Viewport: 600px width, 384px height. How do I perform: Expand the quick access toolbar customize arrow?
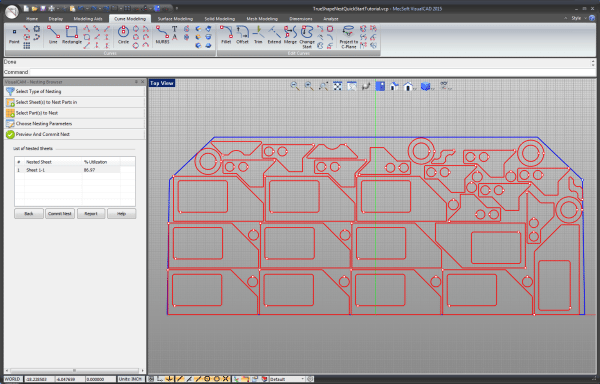(177, 8)
